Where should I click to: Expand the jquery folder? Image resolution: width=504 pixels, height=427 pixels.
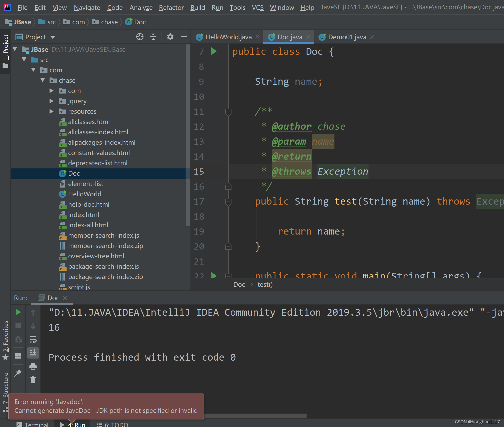tap(51, 101)
